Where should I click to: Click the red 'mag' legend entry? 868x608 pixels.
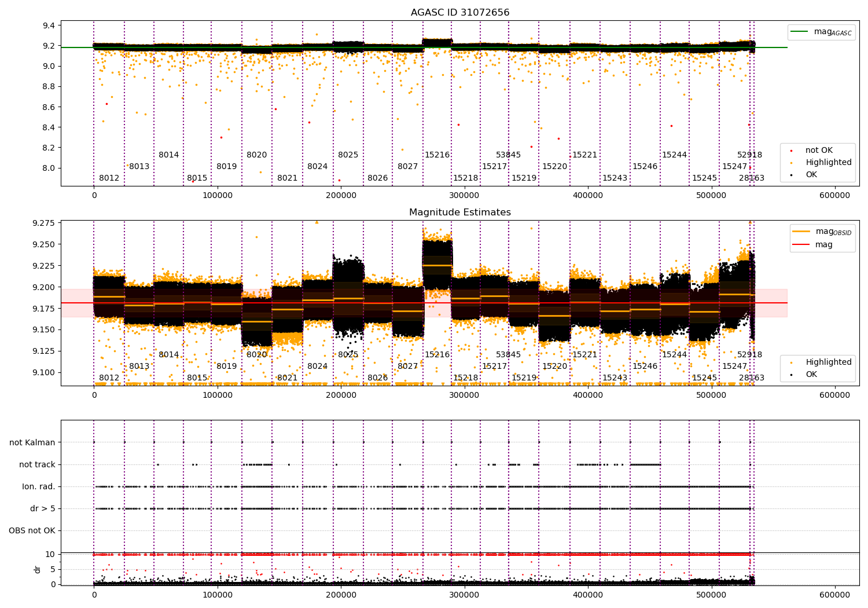click(813, 245)
